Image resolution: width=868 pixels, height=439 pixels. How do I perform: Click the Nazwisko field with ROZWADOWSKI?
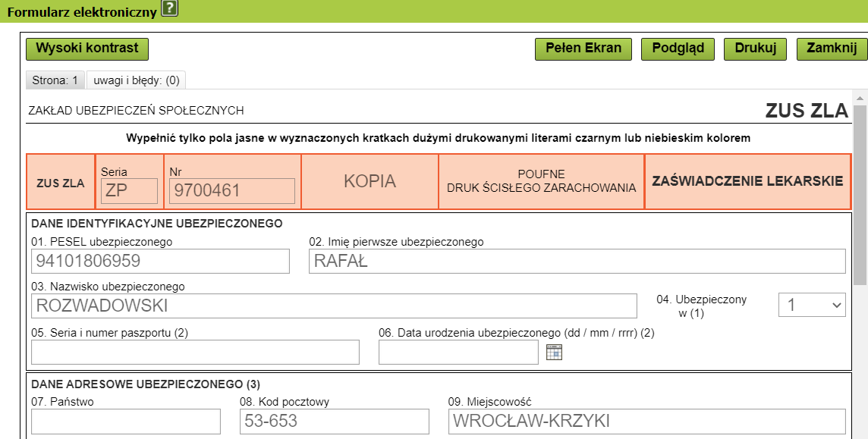coord(335,306)
